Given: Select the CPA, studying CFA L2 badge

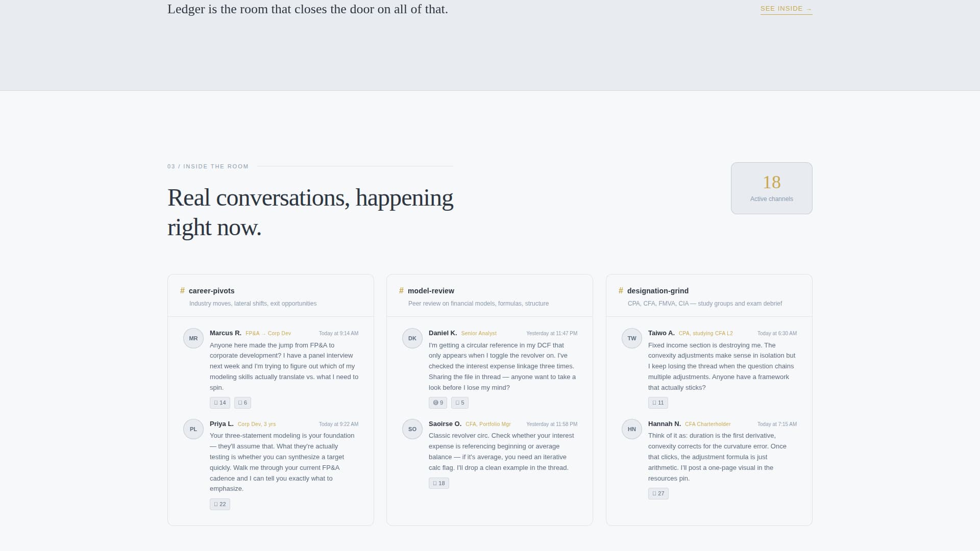Looking at the screenshot, I should [705, 333].
